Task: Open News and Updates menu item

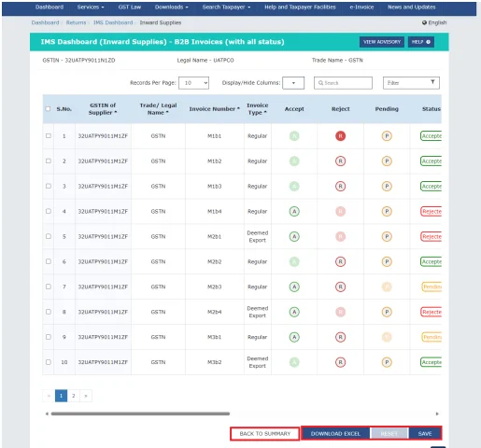Action: pyautogui.click(x=412, y=7)
